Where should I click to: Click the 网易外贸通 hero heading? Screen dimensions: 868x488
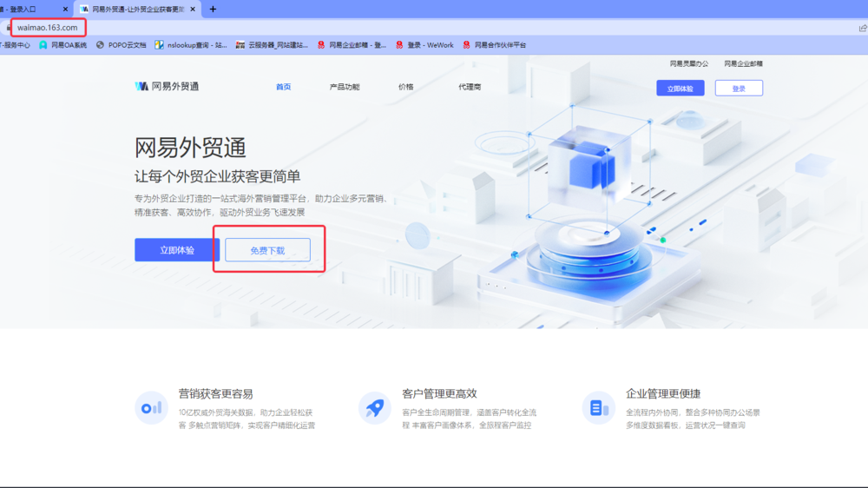190,148
